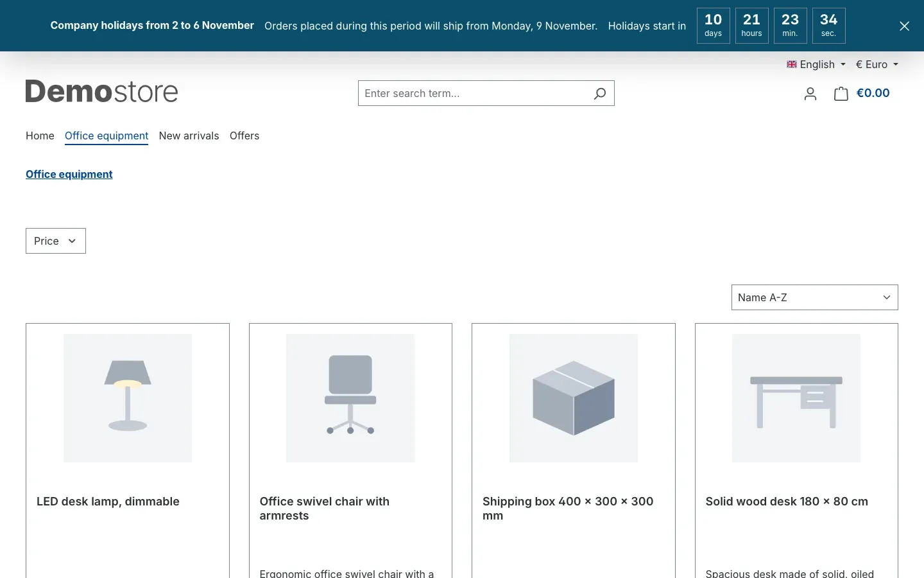Click Shipping box 400 × 300 × 300 title
924x578 pixels.
(568, 509)
